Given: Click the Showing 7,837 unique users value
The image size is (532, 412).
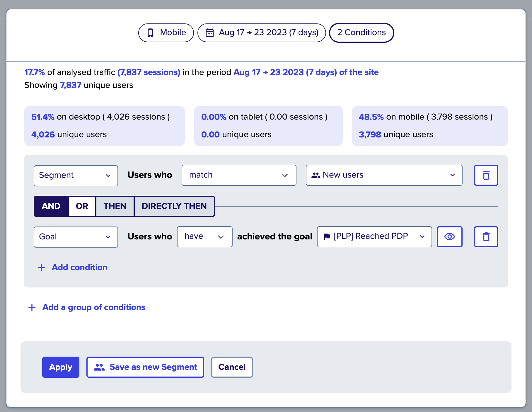Looking at the screenshot, I should [x=71, y=85].
